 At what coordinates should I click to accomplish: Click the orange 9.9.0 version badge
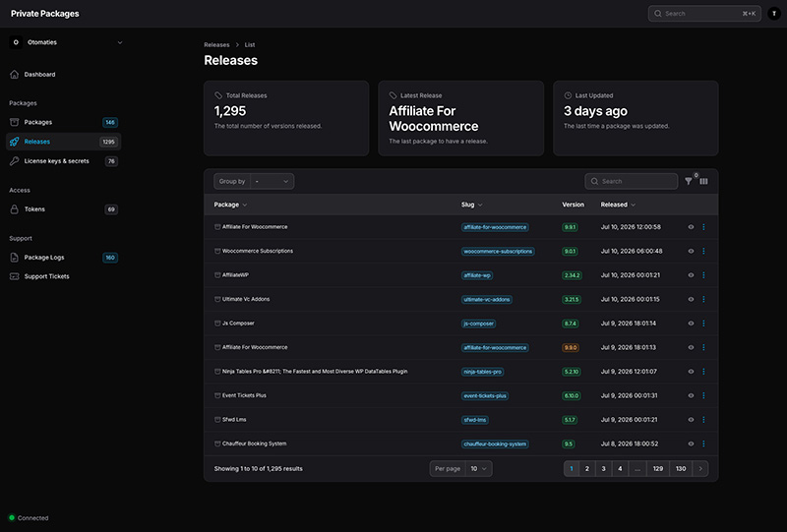[571, 348]
